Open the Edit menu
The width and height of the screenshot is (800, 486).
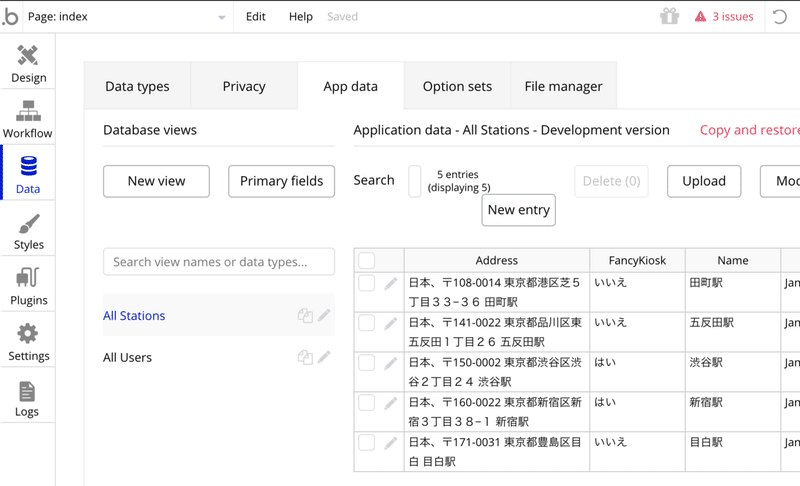256,17
